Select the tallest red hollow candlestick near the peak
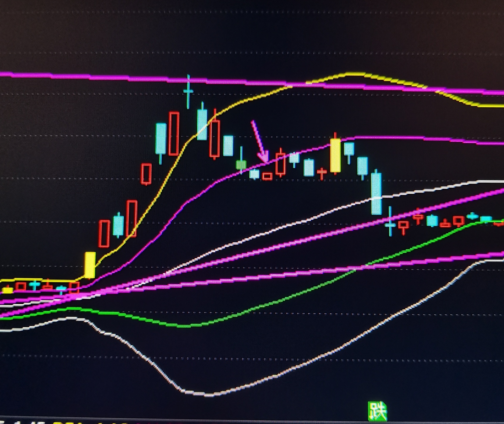 point(174,134)
